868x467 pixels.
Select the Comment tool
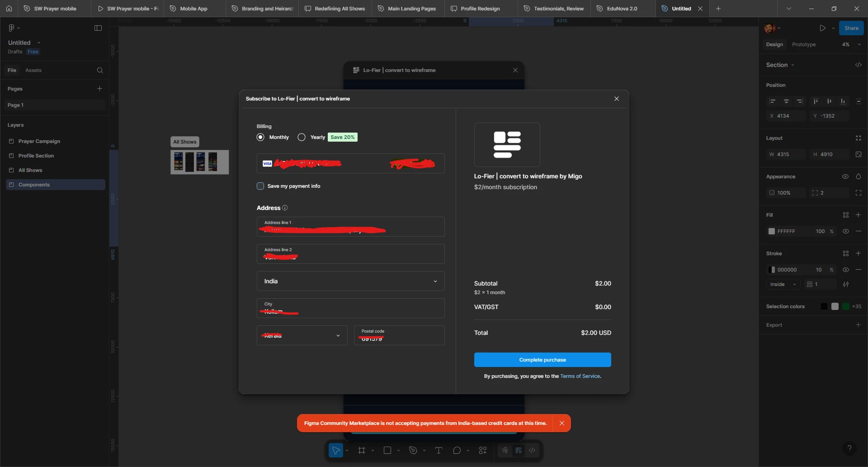click(457, 450)
